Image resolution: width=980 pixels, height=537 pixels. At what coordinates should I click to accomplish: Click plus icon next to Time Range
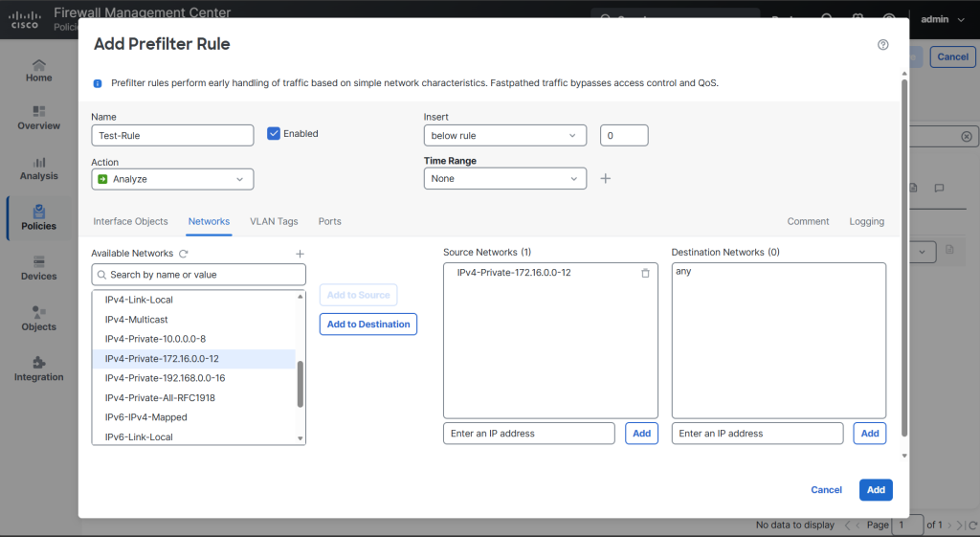605,178
